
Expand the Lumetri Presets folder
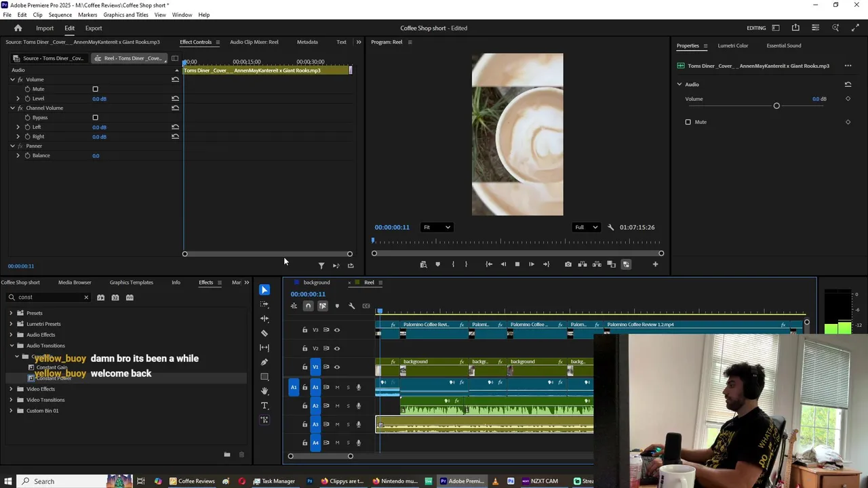click(11, 324)
